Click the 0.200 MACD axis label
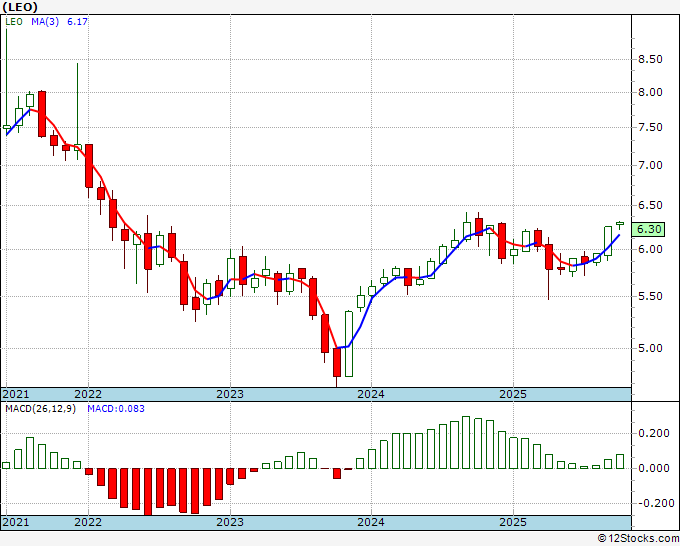The image size is (680, 546). click(x=654, y=433)
